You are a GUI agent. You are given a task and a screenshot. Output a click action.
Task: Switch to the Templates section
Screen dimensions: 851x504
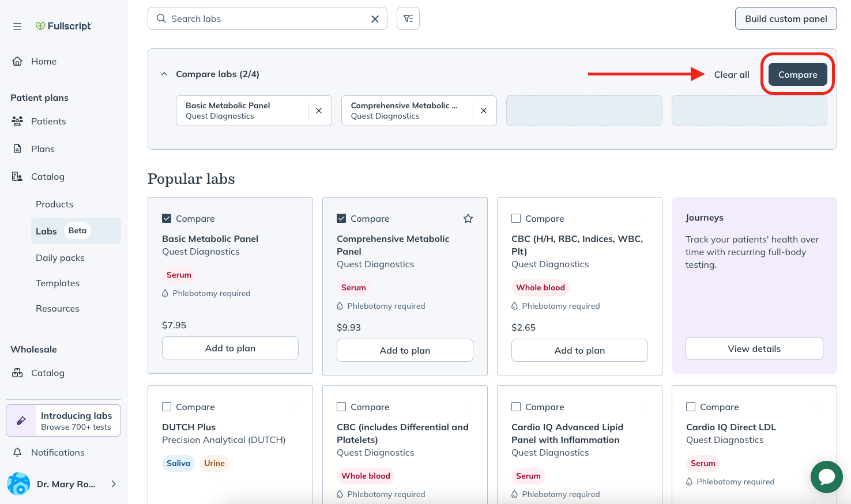click(58, 283)
